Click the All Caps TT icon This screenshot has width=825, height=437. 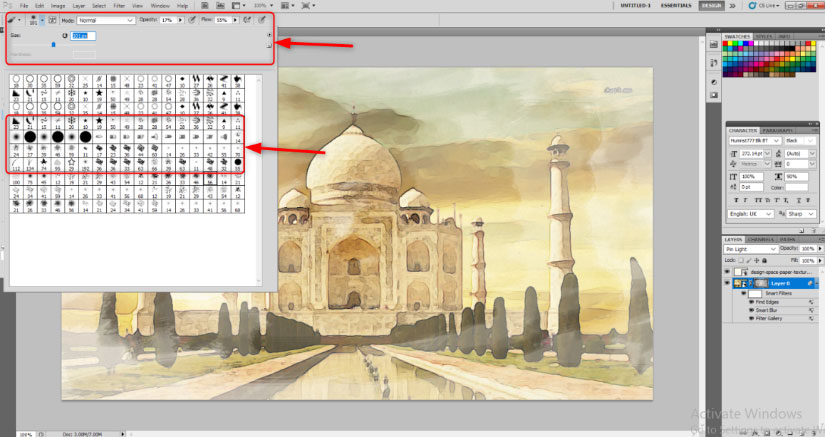[x=758, y=200]
